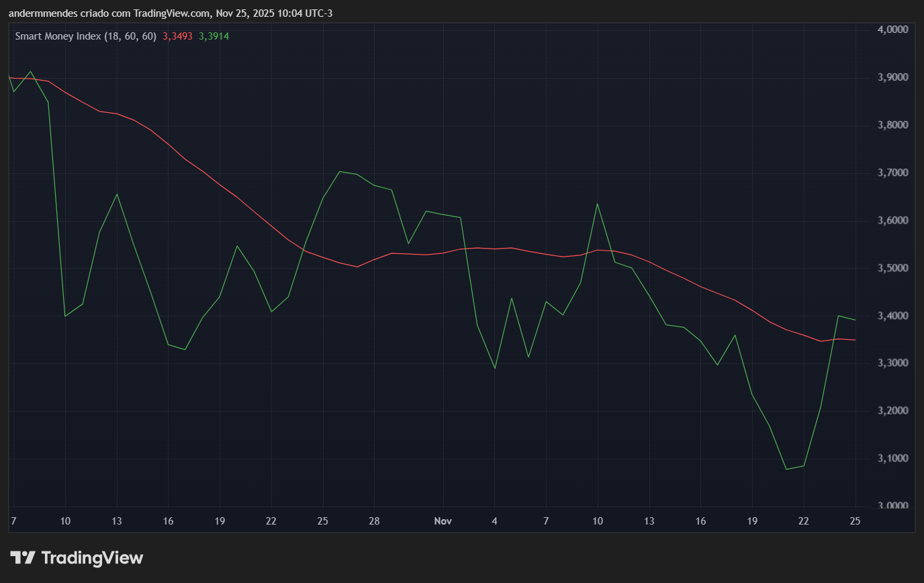924x583 pixels.
Task: Click the 3,0000 price scale label
Action: pyautogui.click(x=894, y=505)
